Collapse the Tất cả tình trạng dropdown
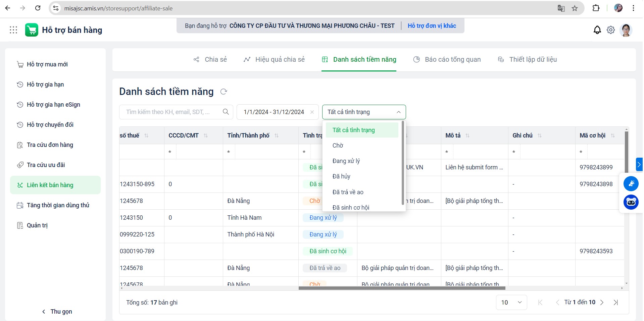 pyautogui.click(x=398, y=112)
